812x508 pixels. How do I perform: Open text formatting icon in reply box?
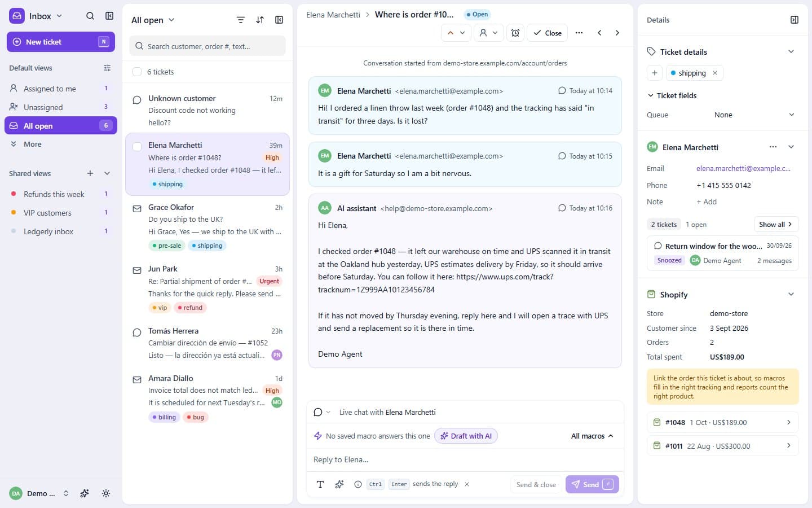[x=320, y=484]
